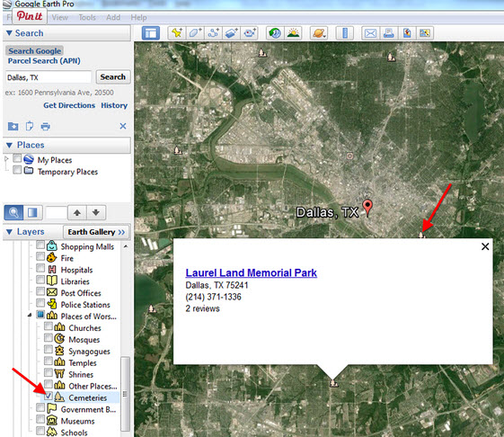Viewport: 504px width, 437px height.
Task: Turn on the Post Offices layer
Action: (x=40, y=291)
